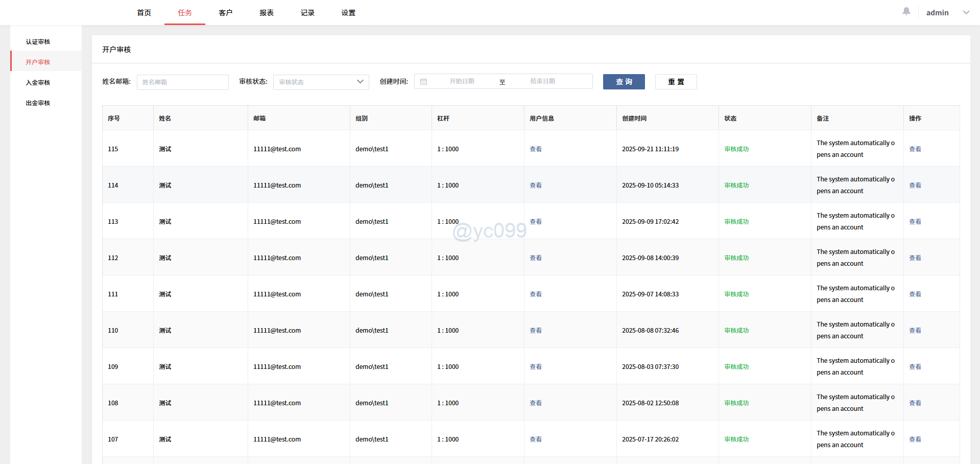Select 入金审核 in the sidebar
This screenshot has width=980, height=464.
[x=38, y=83]
